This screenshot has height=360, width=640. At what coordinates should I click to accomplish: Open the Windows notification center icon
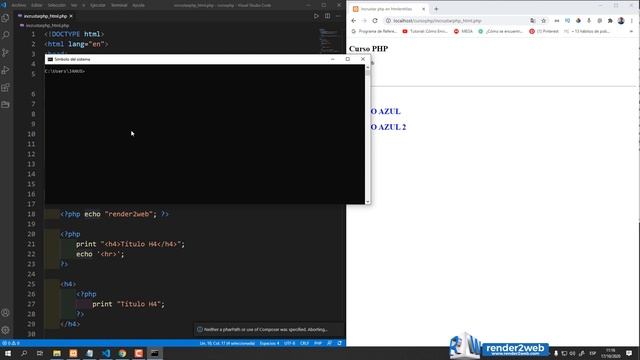[x=629, y=353]
